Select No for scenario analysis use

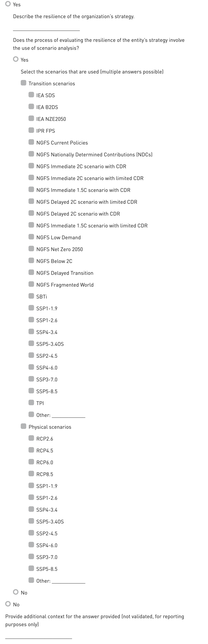tap(16, 592)
